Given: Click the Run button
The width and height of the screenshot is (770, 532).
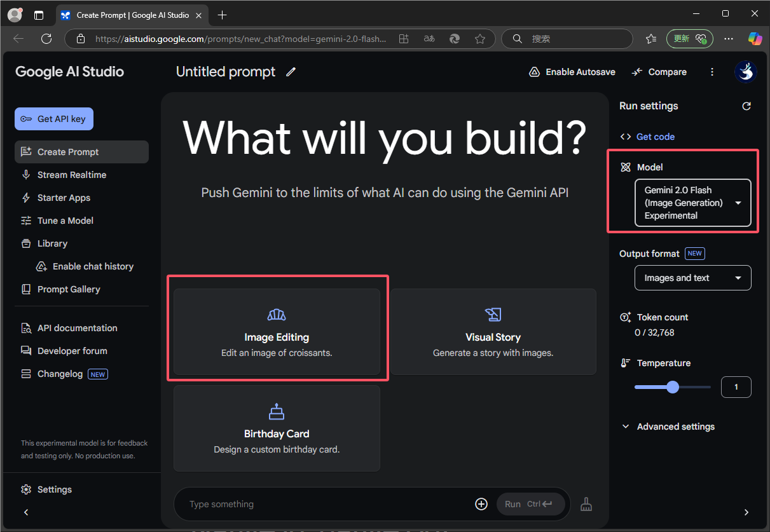Looking at the screenshot, I should pyautogui.click(x=530, y=504).
